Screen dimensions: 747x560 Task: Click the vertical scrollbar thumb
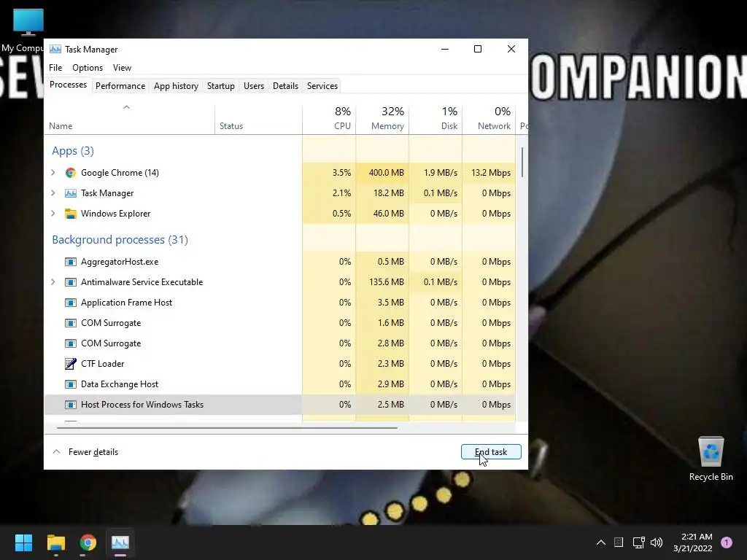coord(522,163)
